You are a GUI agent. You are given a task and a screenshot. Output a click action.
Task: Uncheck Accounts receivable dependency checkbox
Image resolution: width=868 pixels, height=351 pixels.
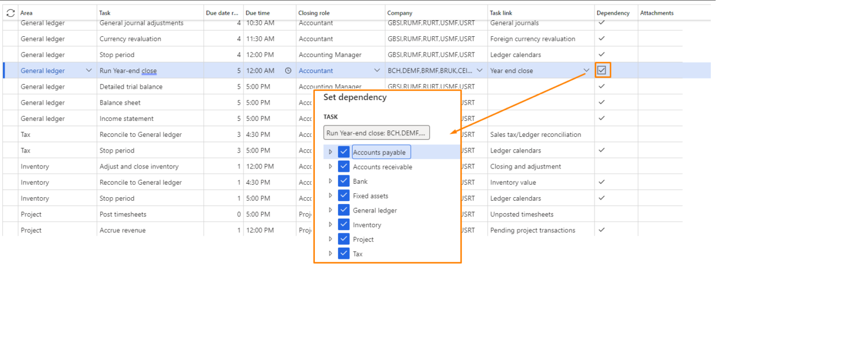point(344,167)
